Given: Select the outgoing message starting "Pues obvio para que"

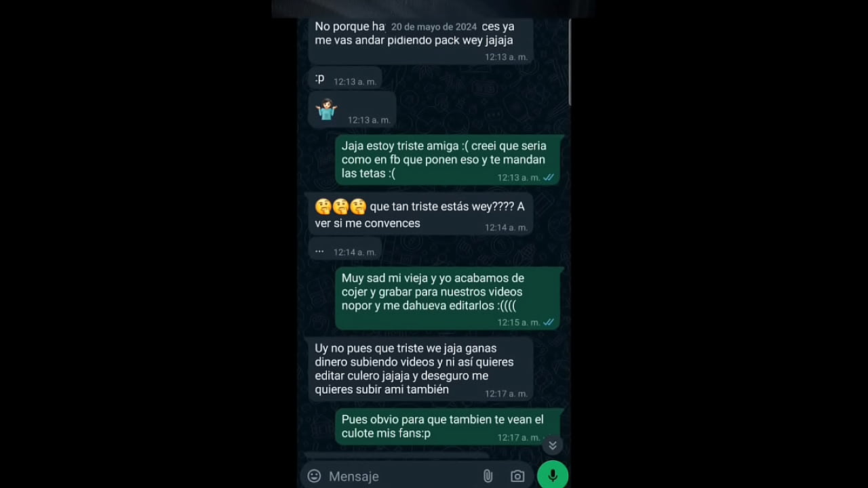Looking at the screenshot, I should click(448, 427).
